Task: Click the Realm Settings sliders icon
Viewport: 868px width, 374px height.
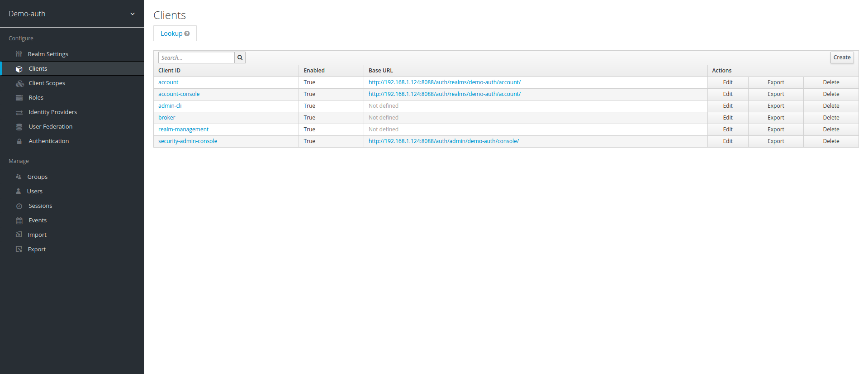Action: pyautogui.click(x=19, y=54)
